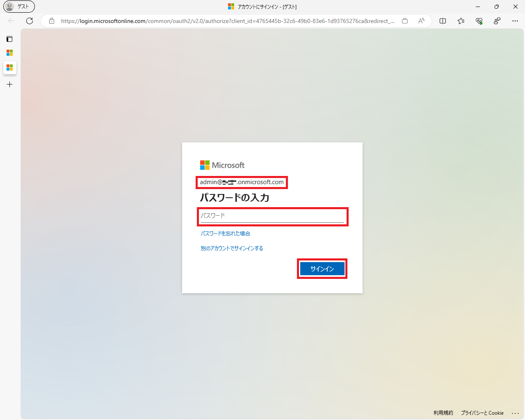This screenshot has height=420, width=525.
Task: Restore down the browser window
Action: (497, 7)
